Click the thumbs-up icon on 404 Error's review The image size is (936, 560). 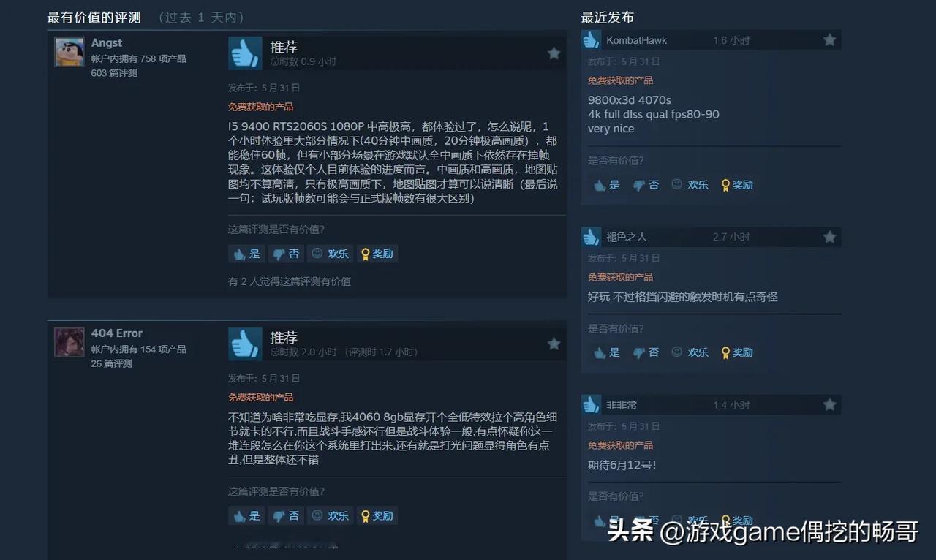[x=245, y=344]
